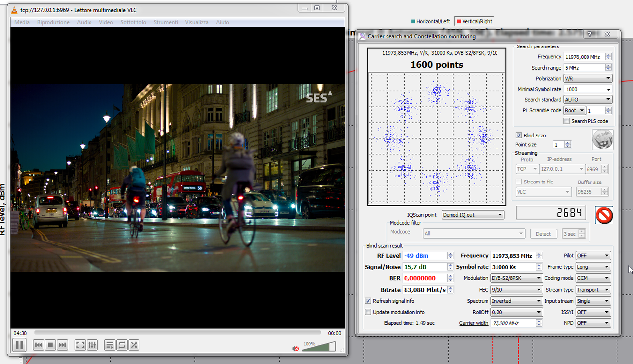633x364 pixels.
Task: Show the VLC playlist
Action: (x=110, y=345)
